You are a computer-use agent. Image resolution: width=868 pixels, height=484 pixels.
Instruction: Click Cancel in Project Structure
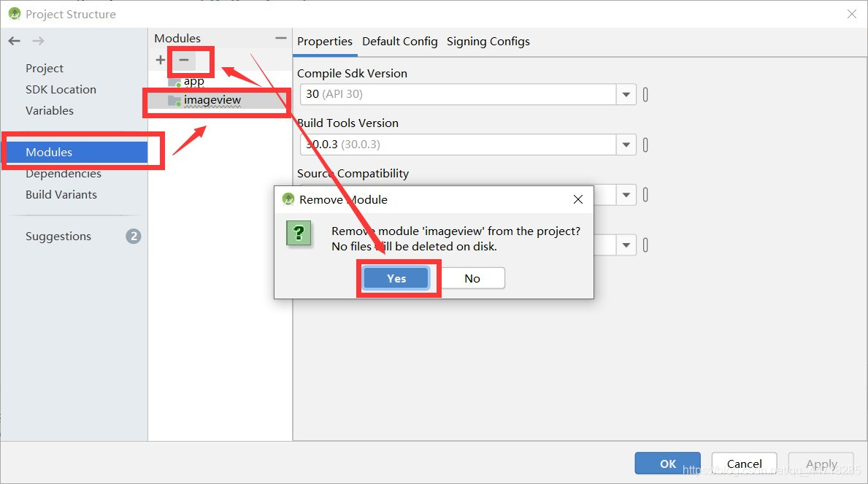pyautogui.click(x=744, y=464)
